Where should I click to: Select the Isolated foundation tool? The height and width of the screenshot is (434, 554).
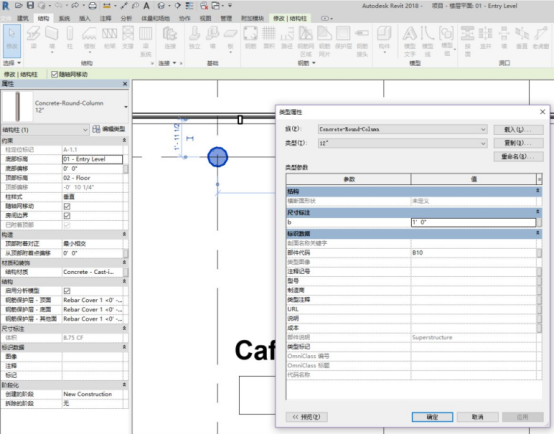[x=194, y=37]
